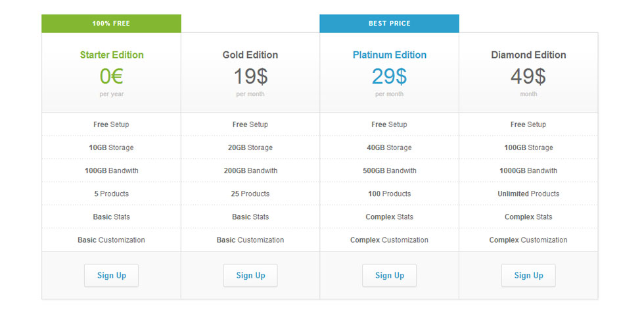The width and height of the screenshot is (644, 310).
Task: Click Sign Up under Diamond Edition
Action: (528, 276)
